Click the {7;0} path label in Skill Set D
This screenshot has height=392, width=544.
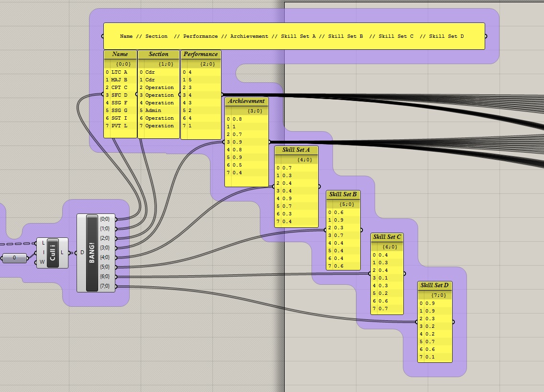pos(439,295)
